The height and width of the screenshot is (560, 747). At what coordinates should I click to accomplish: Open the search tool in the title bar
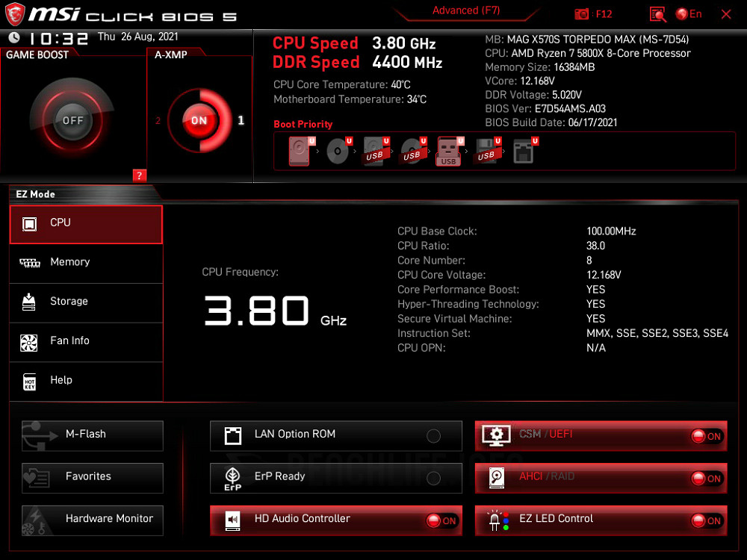coord(657,13)
